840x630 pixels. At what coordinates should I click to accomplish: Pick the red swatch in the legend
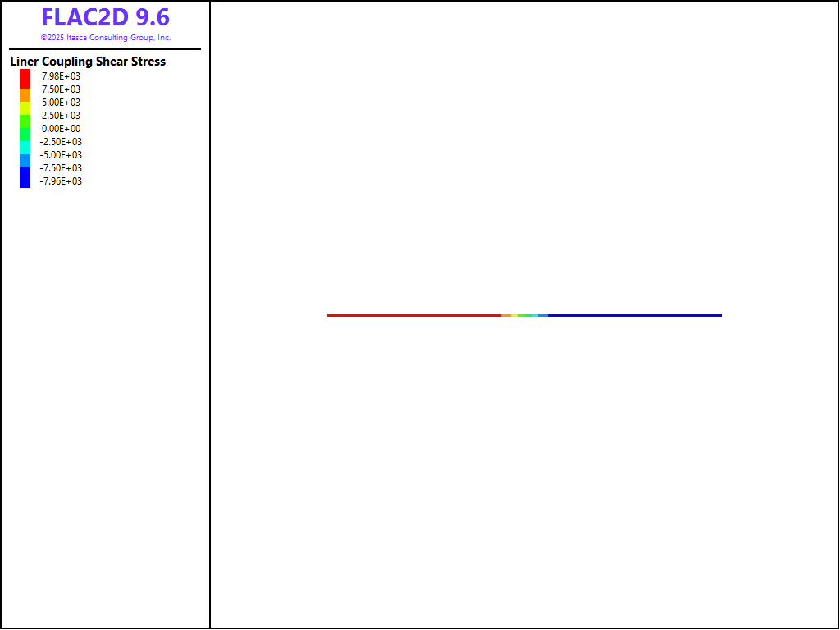[x=25, y=78]
